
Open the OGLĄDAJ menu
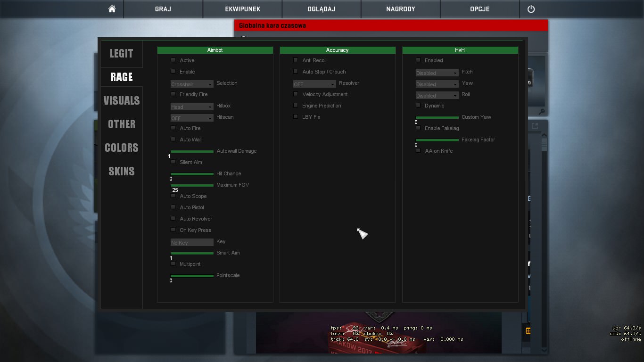(322, 9)
